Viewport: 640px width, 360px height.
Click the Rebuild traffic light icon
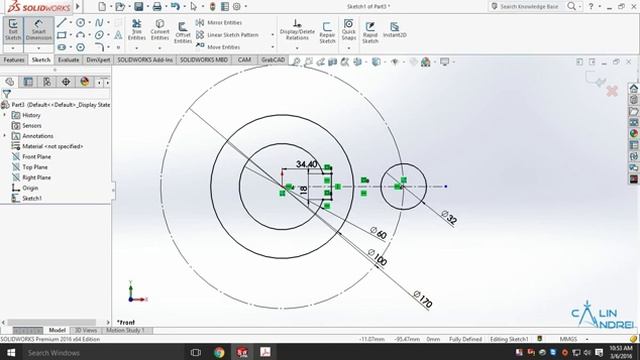[x=212, y=7]
